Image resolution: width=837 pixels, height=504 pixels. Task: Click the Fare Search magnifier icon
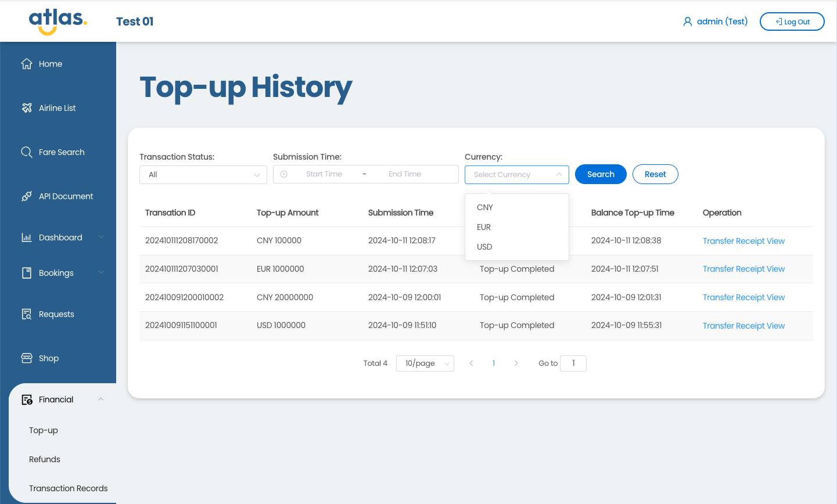point(27,152)
